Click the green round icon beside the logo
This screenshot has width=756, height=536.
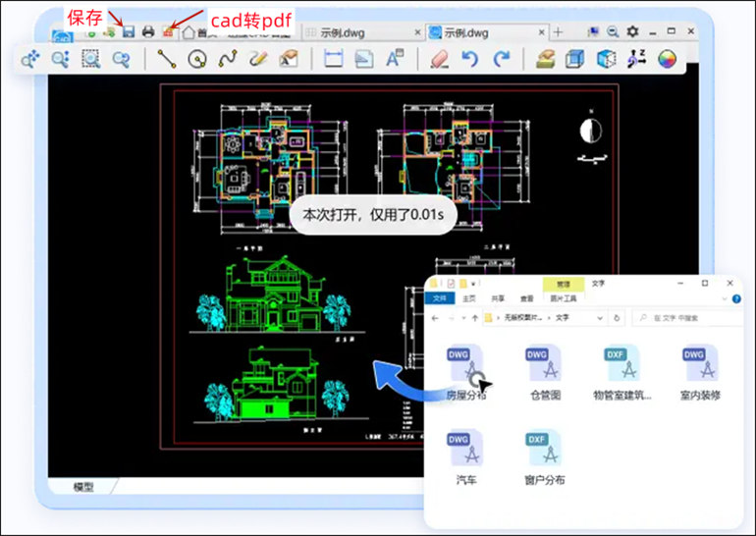pos(91,33)
